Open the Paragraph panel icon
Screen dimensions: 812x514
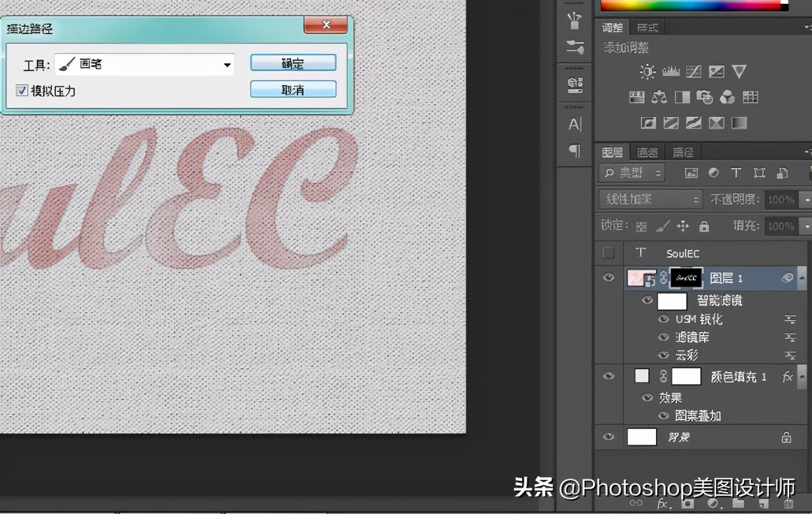coord(575,150)
